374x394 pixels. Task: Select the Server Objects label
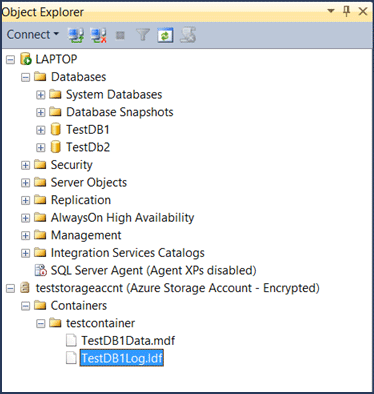89,182
